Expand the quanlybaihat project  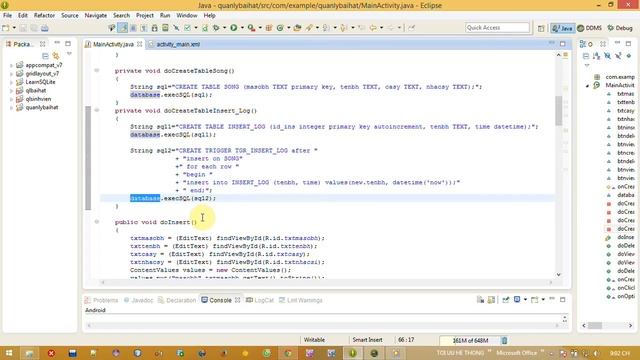(x=11, y=108)
